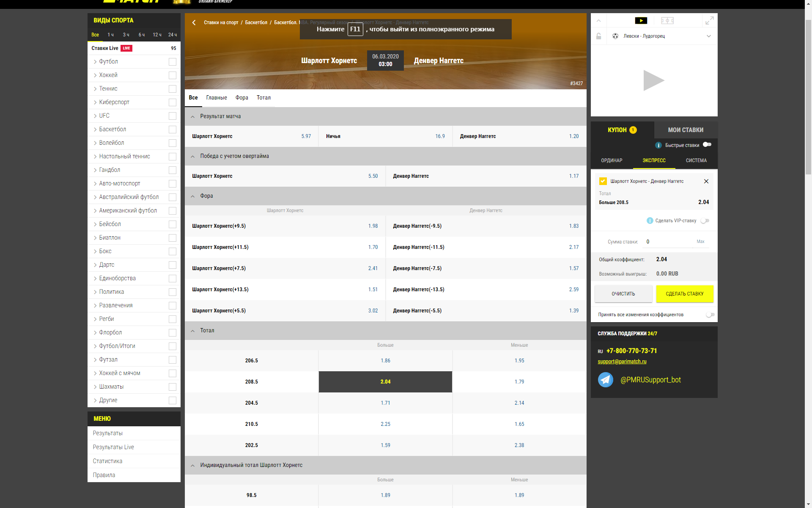Image resolution: width=812 pixels, height=508 pixels.
Task: Tick the Киберспорт sport checkbox
Action: [173, 102]
